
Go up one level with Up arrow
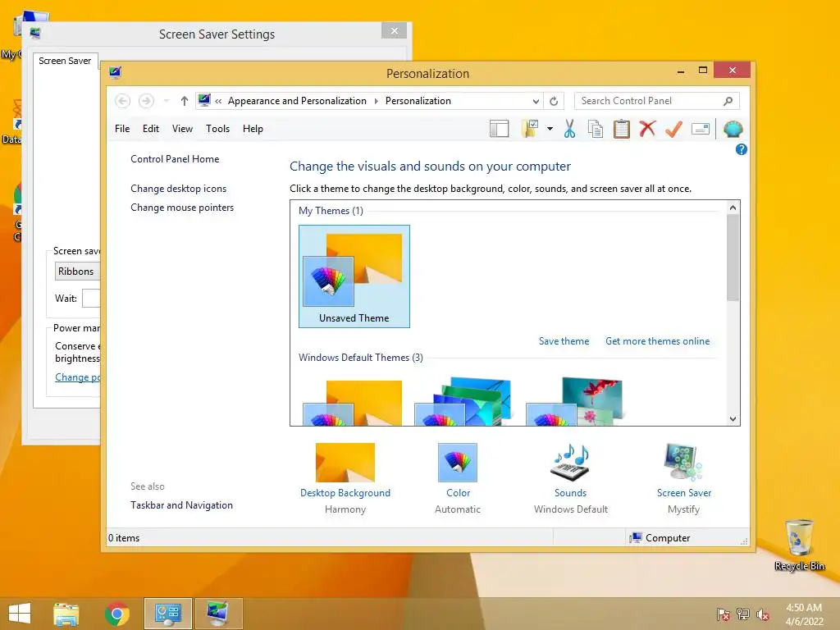coord(185,101)
